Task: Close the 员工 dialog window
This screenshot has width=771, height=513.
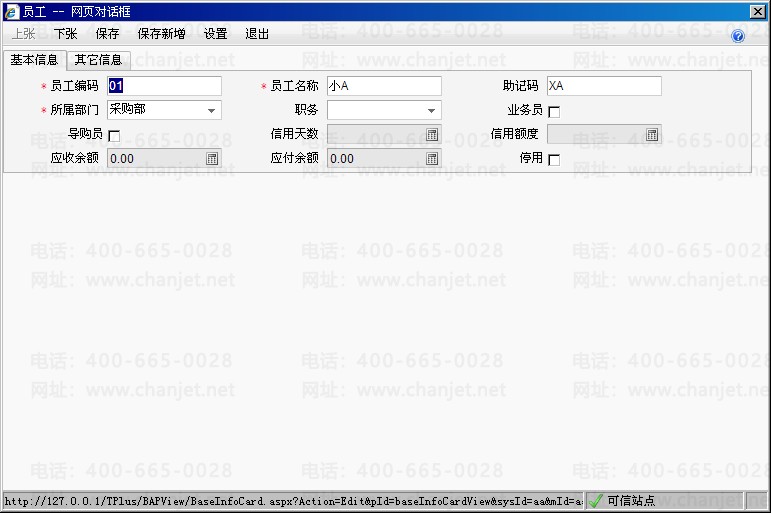Action: point(757,12)
